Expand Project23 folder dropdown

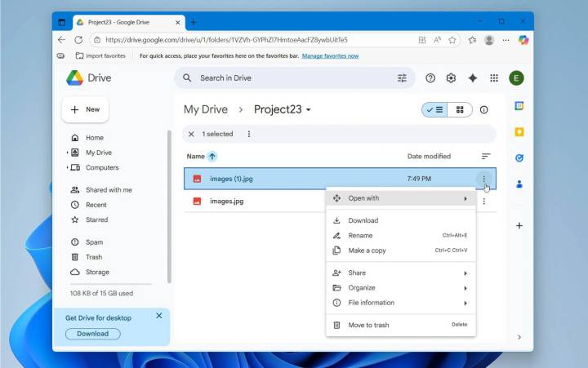[308, 110]
